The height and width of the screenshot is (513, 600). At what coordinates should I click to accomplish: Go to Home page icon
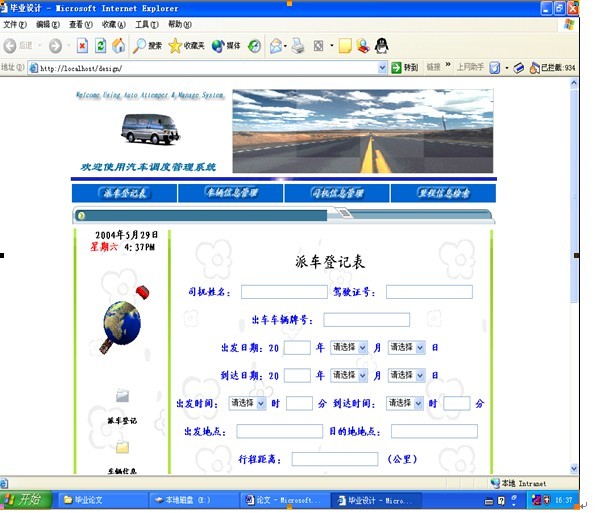(118, 46)
